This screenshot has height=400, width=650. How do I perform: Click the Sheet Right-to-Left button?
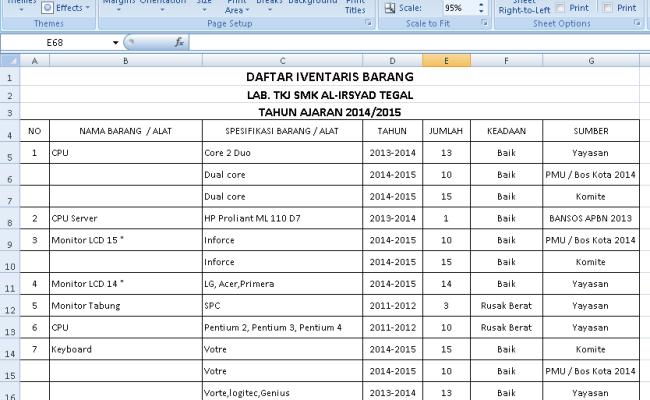tap(524, 7)
